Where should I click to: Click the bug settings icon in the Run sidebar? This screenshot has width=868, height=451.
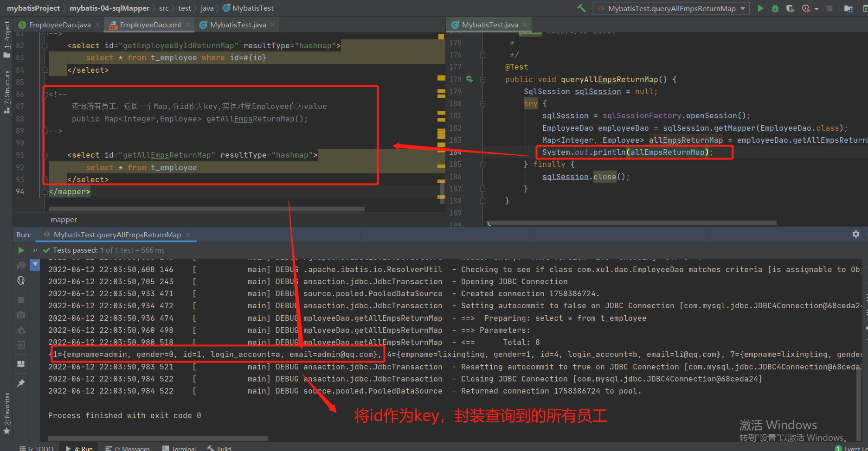pyautogui.click(x=21, y=330)
